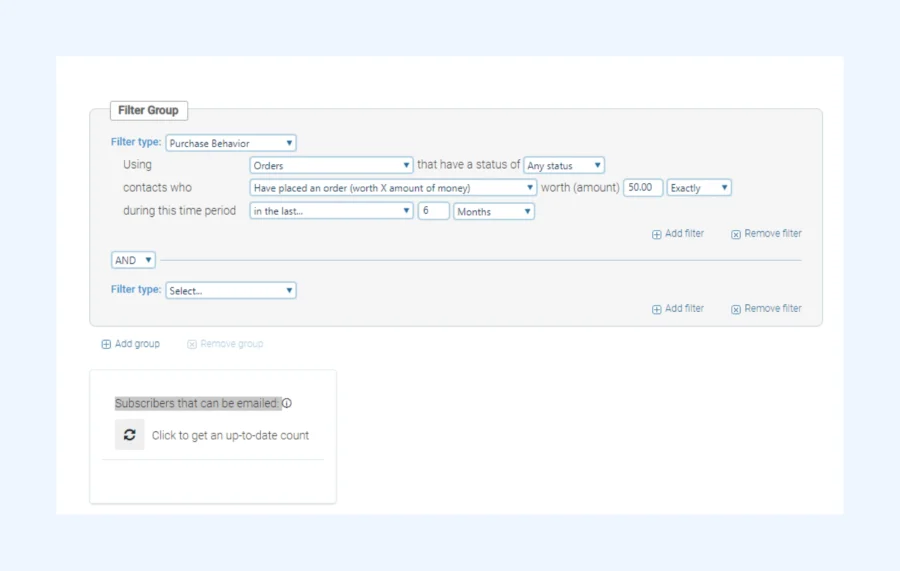Click the 'during this time period' label
Screen dimensions: 900x571
pos(179,211)
